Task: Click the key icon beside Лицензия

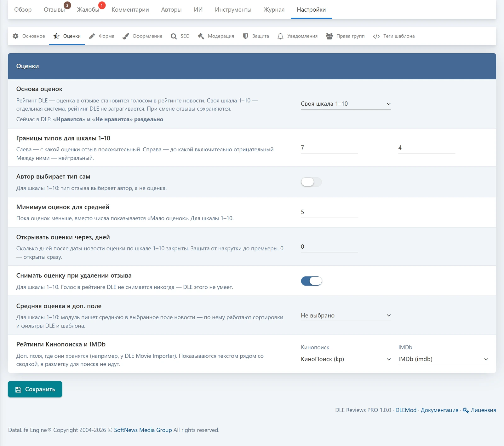Action: click(x=466, y=410)
